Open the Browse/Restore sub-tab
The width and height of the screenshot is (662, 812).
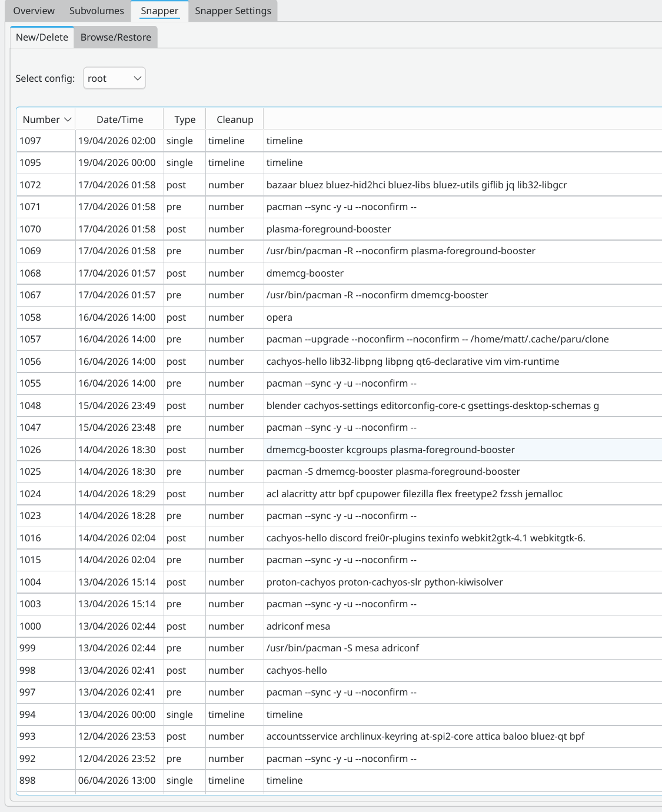[x=116, y=37]
